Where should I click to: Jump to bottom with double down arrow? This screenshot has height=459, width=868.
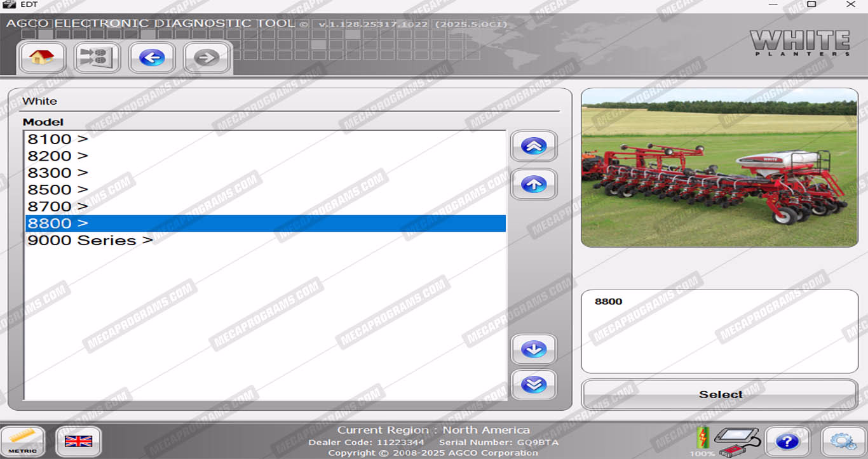[x=534, y=385]
